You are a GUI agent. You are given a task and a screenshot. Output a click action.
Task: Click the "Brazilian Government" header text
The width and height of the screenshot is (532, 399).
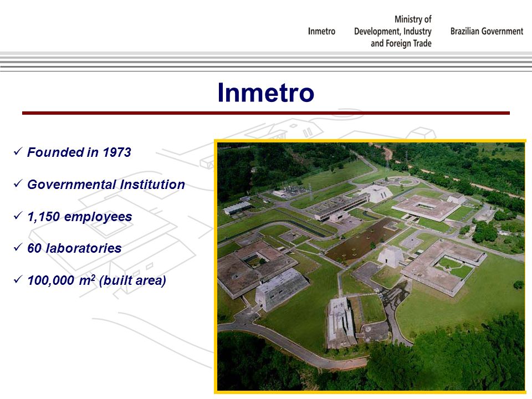[x=487, y=31]
